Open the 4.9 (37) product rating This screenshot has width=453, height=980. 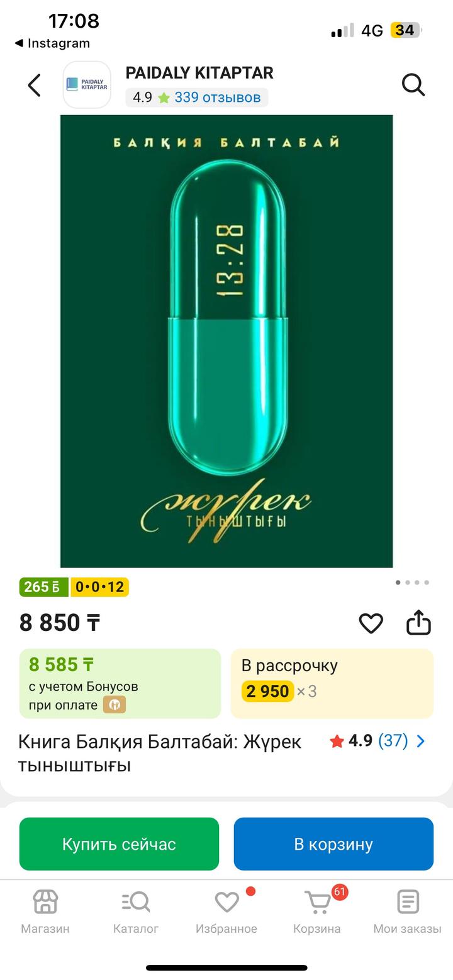tap(369, 741)
